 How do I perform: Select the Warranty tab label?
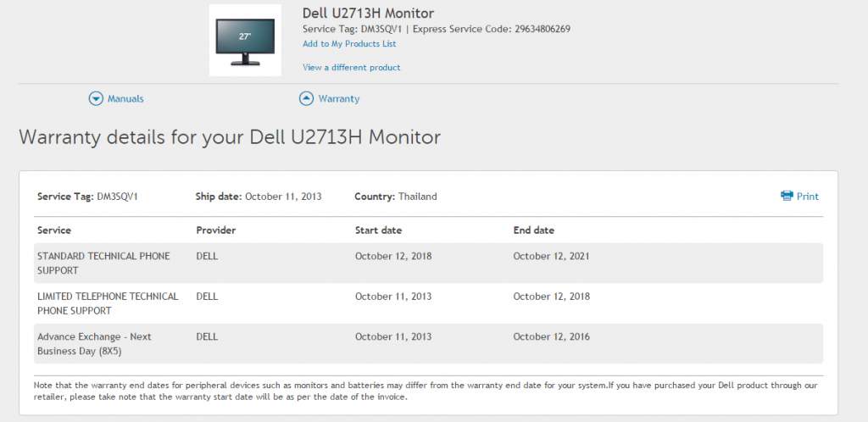(x=339, y=99)
